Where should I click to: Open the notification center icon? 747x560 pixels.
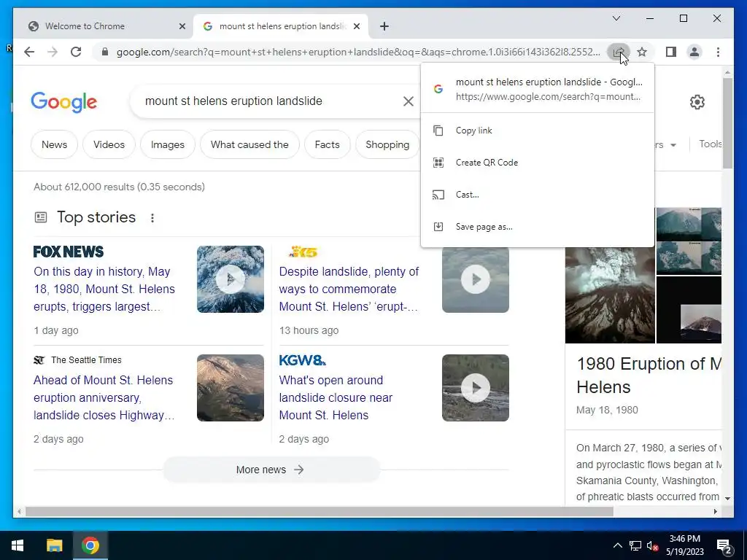tap(724, 545)
